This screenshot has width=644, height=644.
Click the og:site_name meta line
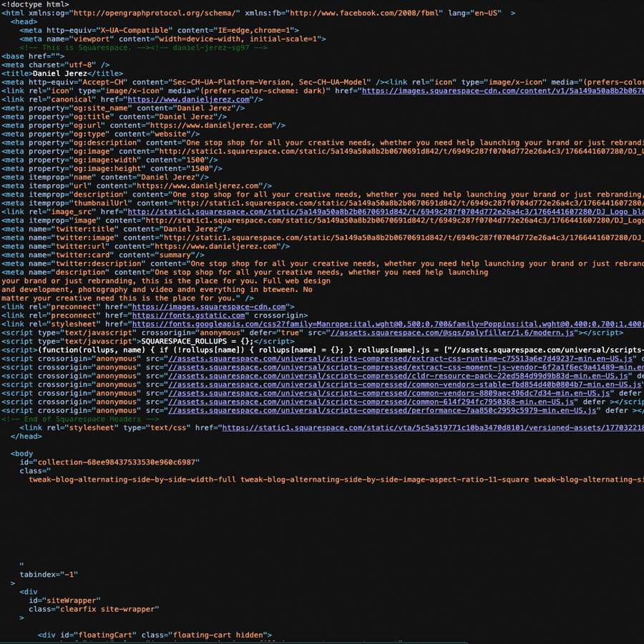(123, 108)
